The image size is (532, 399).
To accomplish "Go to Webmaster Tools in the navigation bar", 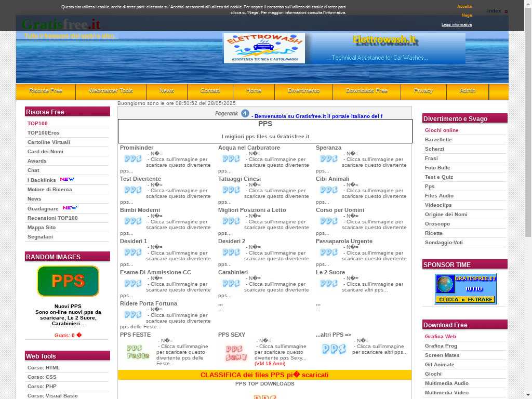I will [x=111, y=91].
